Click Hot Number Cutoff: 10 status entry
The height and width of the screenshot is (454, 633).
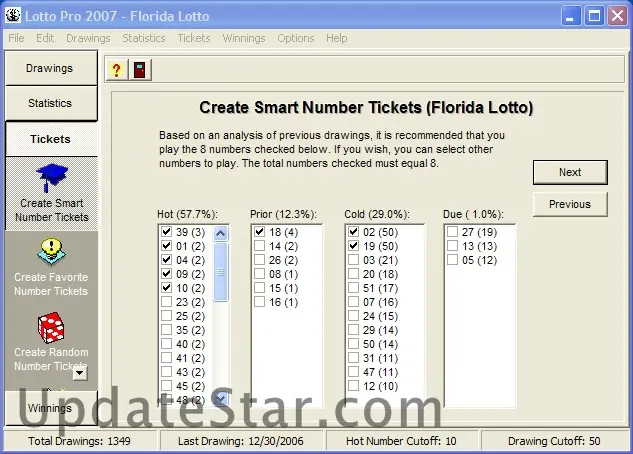[401, 441]
